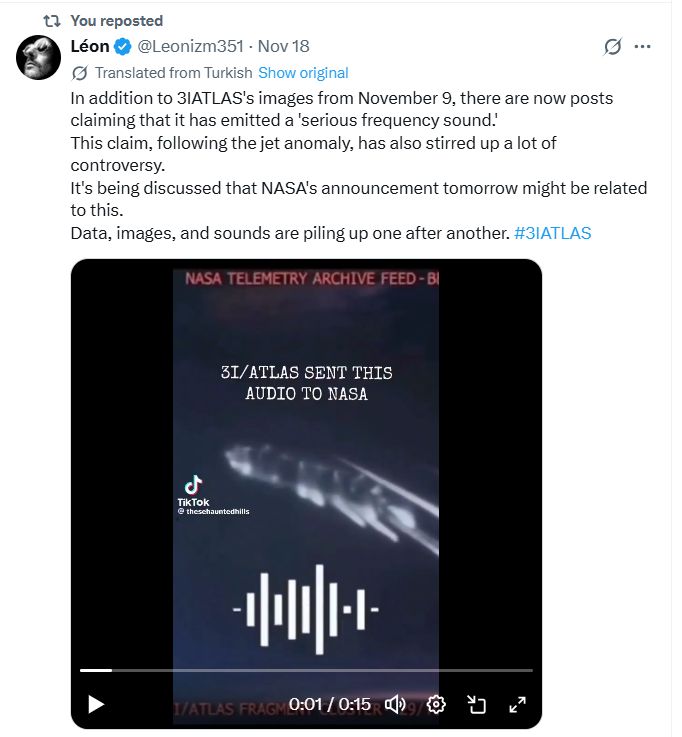Click the display name Léon
The height and width of the screenshot is (737, 682).
90,46
